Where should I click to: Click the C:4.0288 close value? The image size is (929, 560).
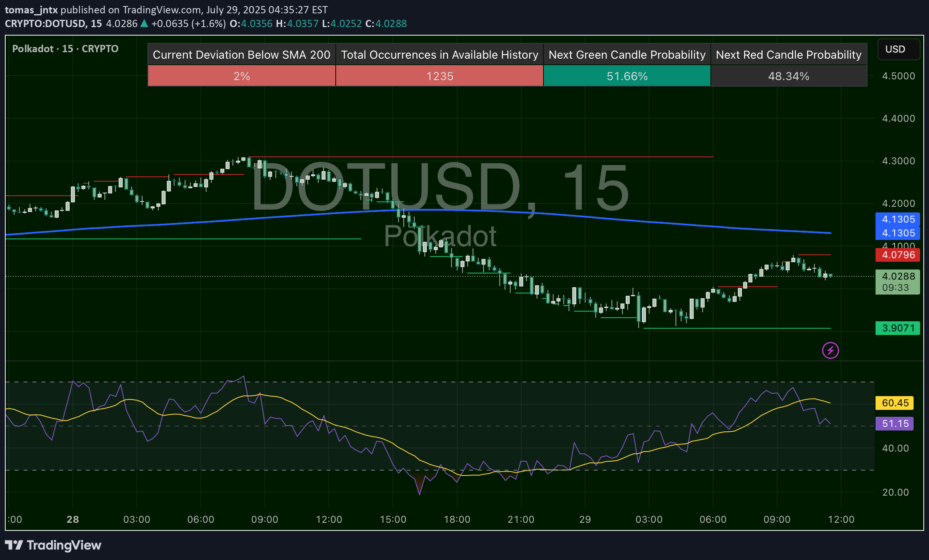pos(386,23)
